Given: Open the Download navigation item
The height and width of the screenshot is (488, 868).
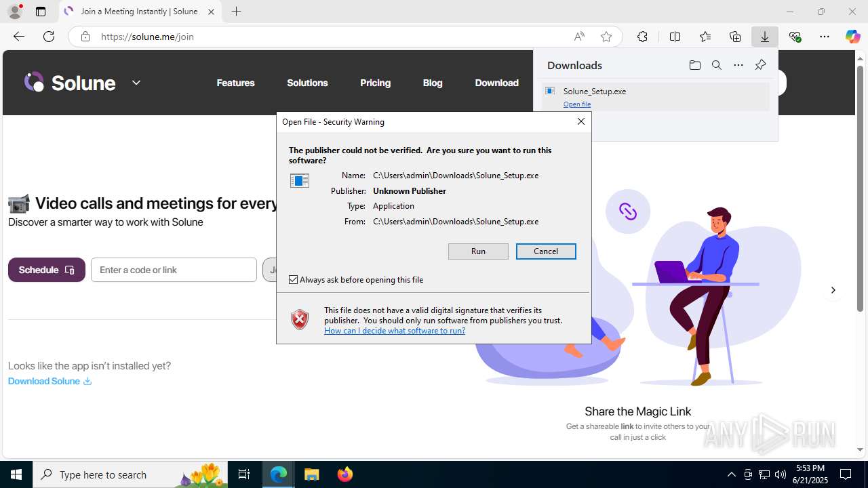Looking at the screenshot, I should (x=496, y=83).
